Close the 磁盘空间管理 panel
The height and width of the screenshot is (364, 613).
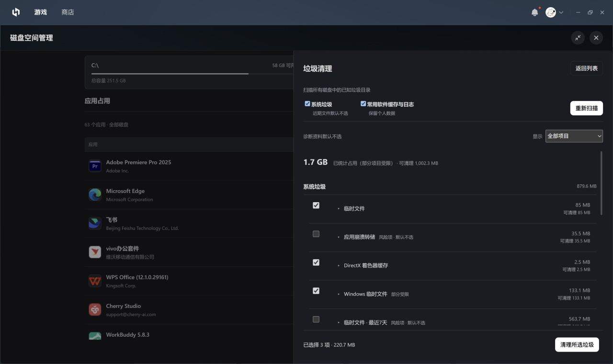tap(596, 38)
